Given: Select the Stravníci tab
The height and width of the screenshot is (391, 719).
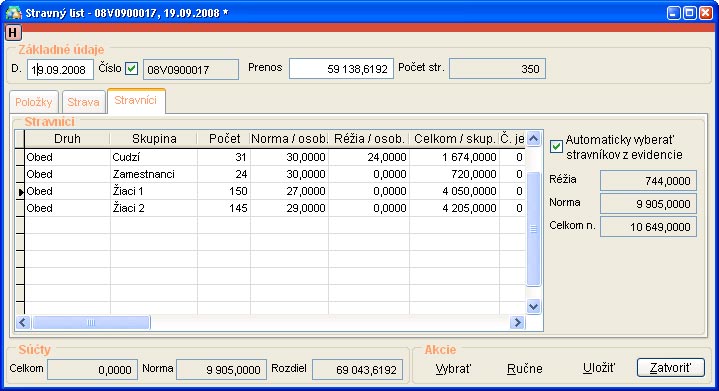Looking at the screenshot, I should (x=136, y=100).
